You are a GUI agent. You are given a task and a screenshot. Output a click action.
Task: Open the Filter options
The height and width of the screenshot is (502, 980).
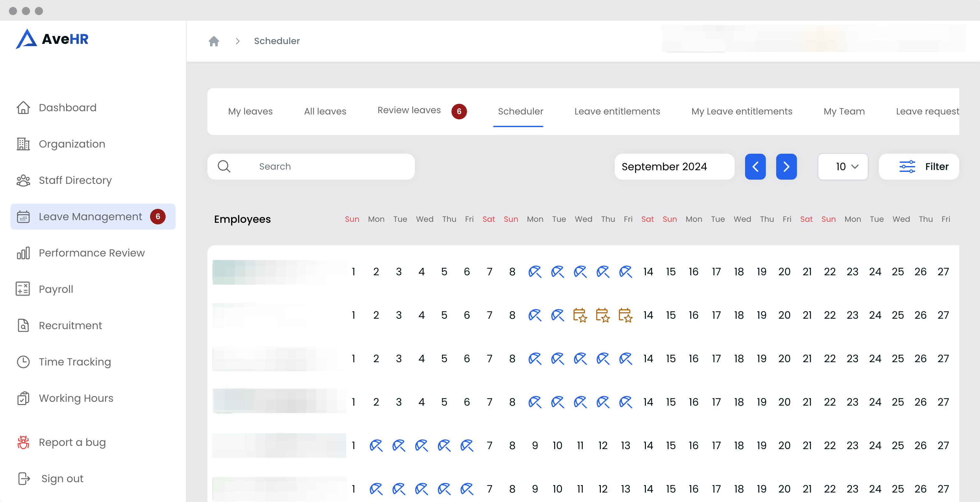(x=919, y=167)
